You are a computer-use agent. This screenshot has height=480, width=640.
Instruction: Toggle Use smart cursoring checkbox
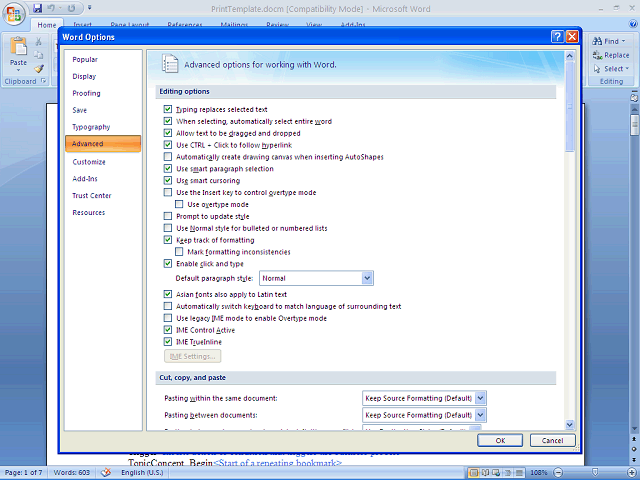[x=168, y=180]
